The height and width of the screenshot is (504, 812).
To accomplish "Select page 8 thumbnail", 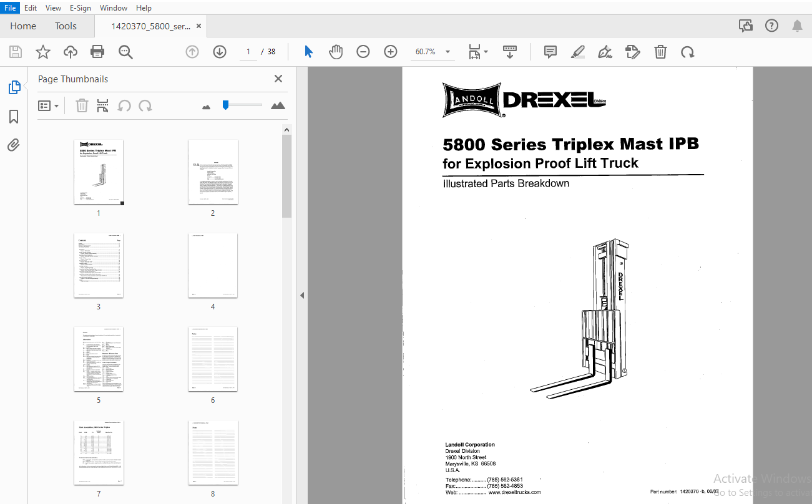I will click(x=213, y=453).
